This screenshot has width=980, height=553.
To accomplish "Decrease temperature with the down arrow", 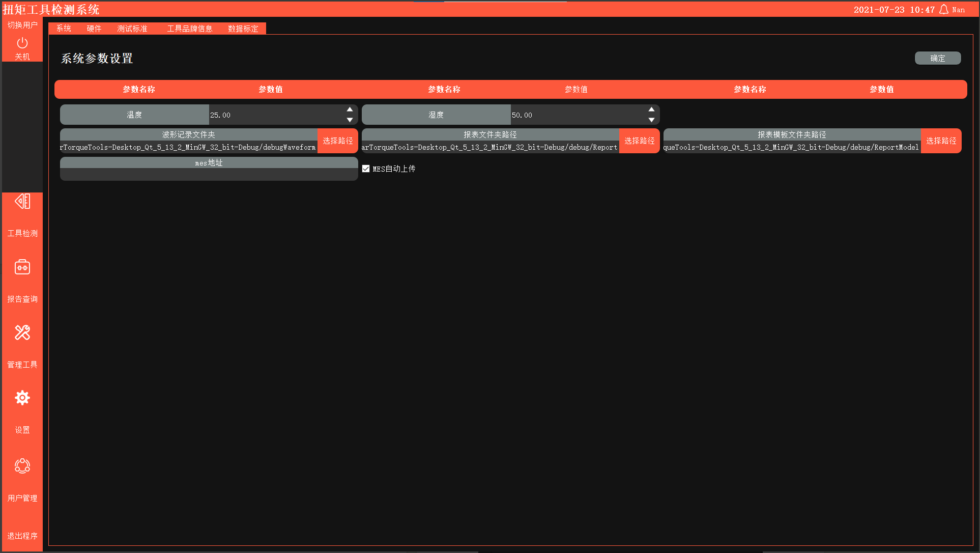I will pyautogui.click(x=350, y=120).
